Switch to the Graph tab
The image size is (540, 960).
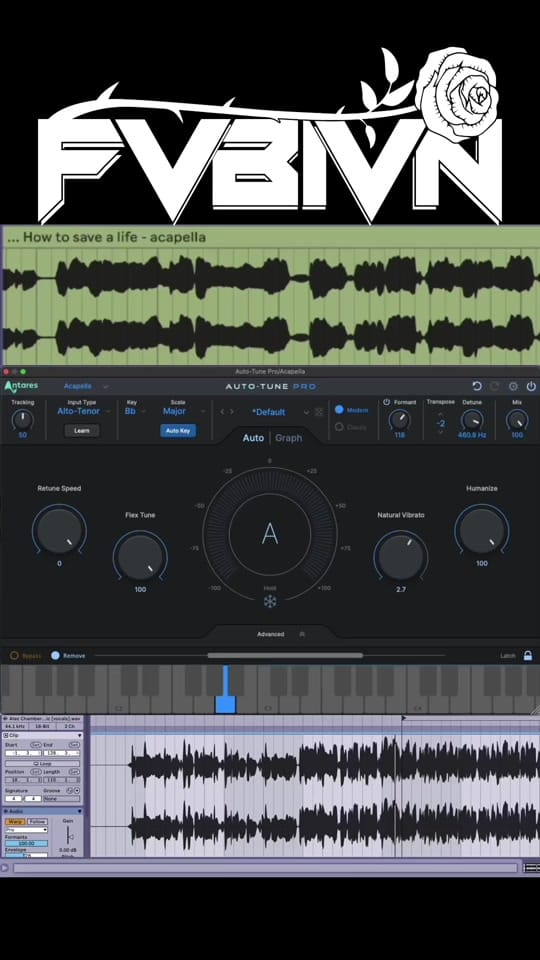288,438
